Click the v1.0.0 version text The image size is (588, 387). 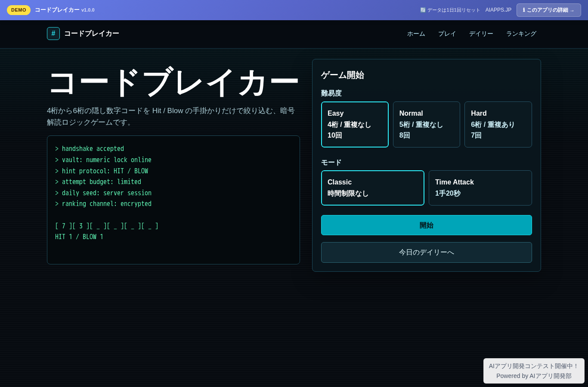click(x=88, y=10)
